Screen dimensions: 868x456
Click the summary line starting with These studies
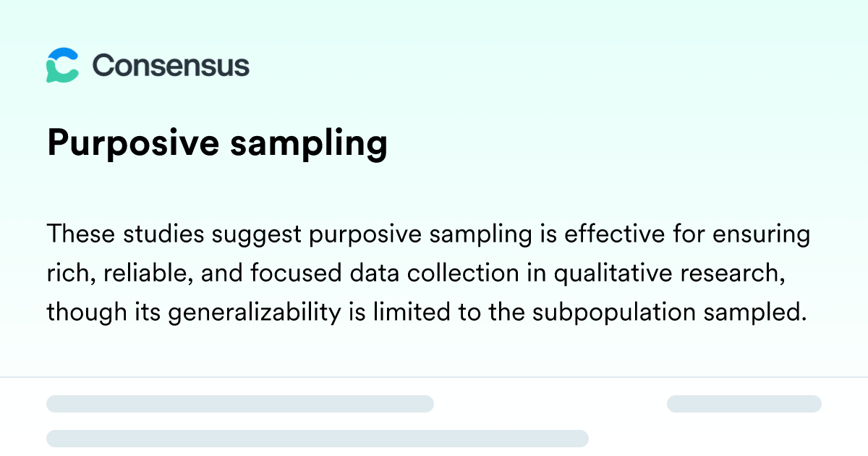428,235
